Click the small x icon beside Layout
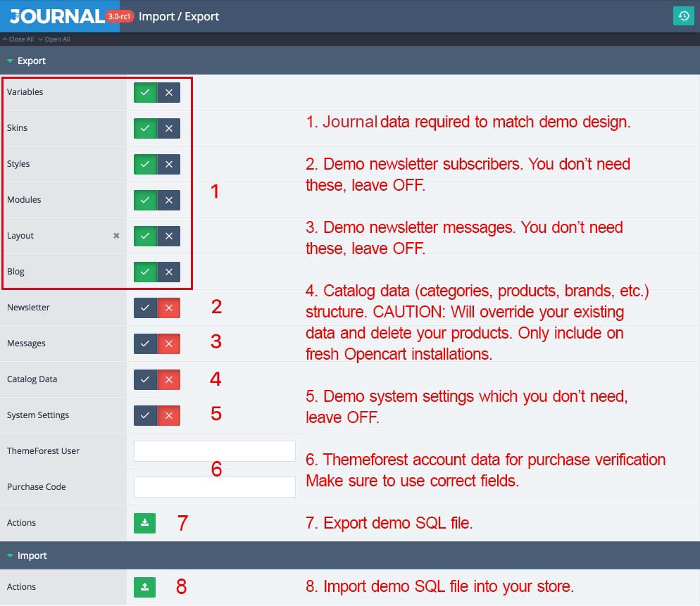Screen dimensions: 700x606 point(116,236)
